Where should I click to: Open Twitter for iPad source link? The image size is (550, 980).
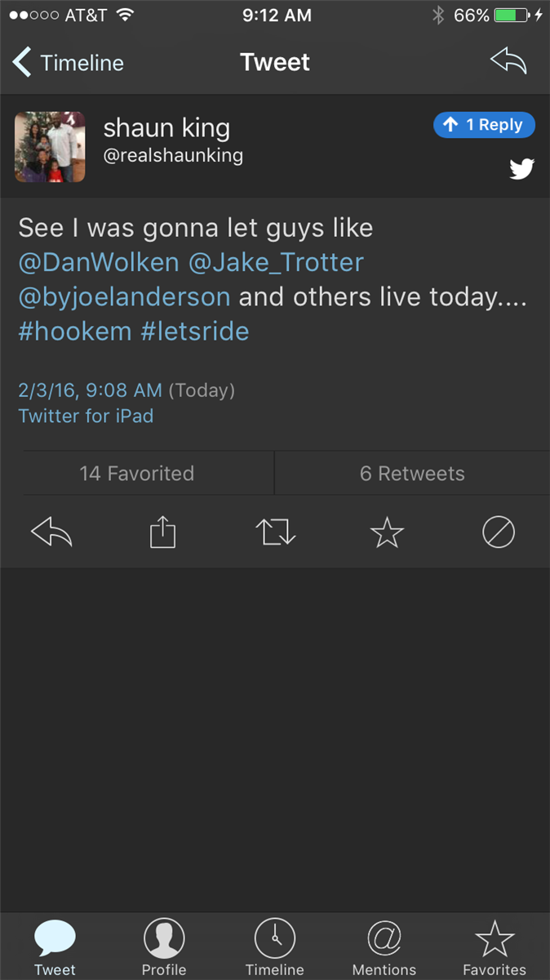[x=86, y=416]
